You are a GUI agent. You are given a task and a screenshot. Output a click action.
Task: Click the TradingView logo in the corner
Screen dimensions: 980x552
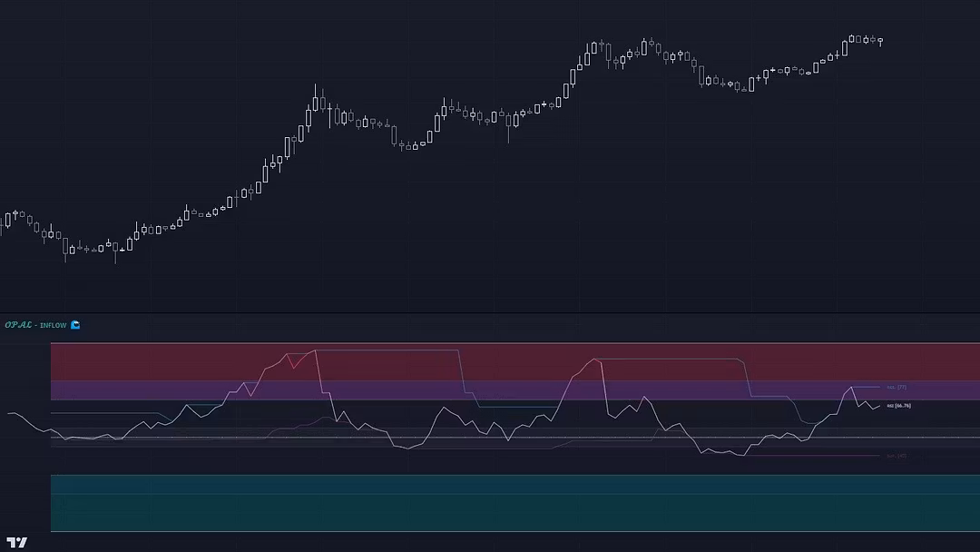coord(16,542)
